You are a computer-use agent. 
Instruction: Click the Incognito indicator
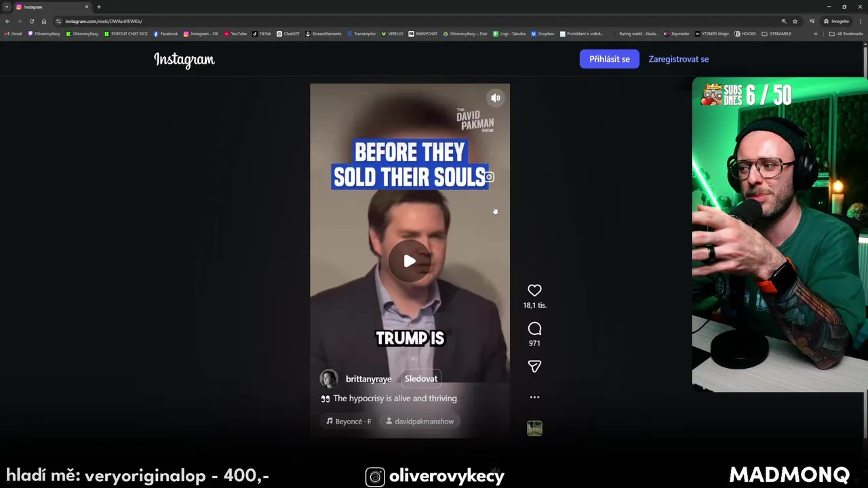(x=837, y=21)
